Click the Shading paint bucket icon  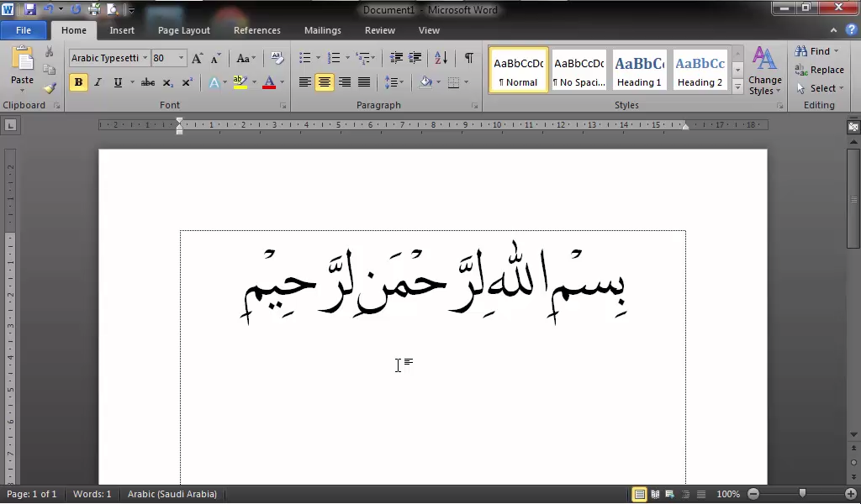tap(425, 82)
